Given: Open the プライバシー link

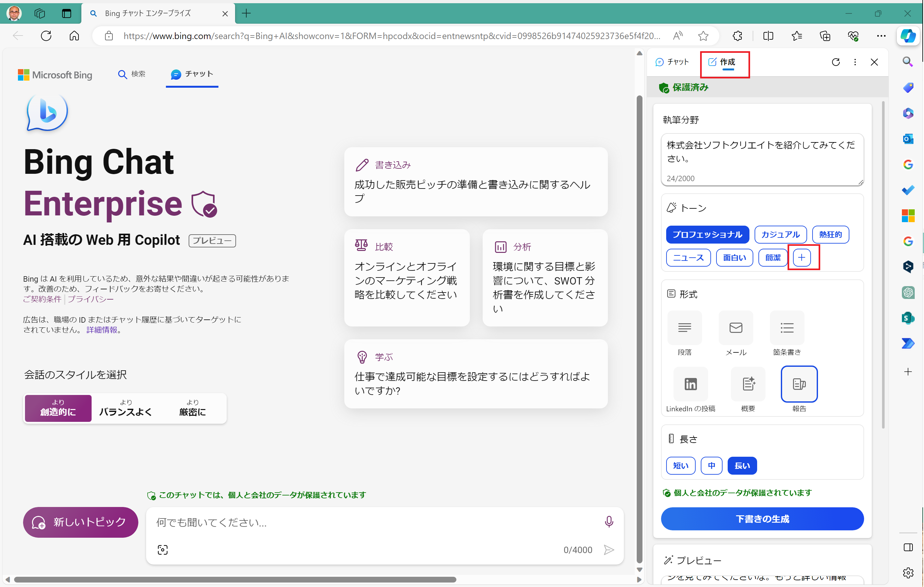Looking at the screenshot, I should point(91,300).
